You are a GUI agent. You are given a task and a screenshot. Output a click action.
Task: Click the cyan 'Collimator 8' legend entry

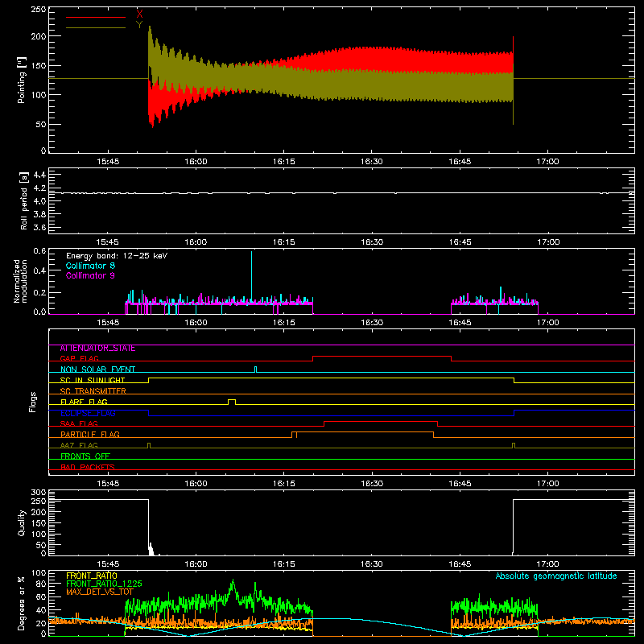tap(90, 266)
